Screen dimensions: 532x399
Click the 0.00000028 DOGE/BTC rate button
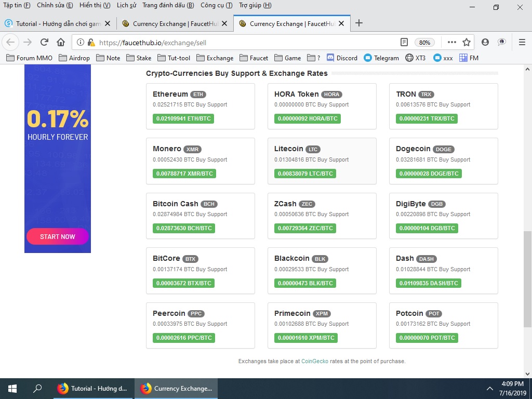[429, 174]
